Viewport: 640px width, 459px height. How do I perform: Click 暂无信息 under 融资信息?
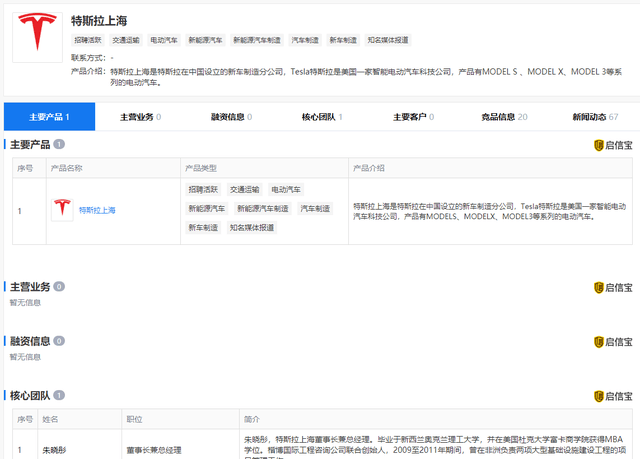[25, 357]
